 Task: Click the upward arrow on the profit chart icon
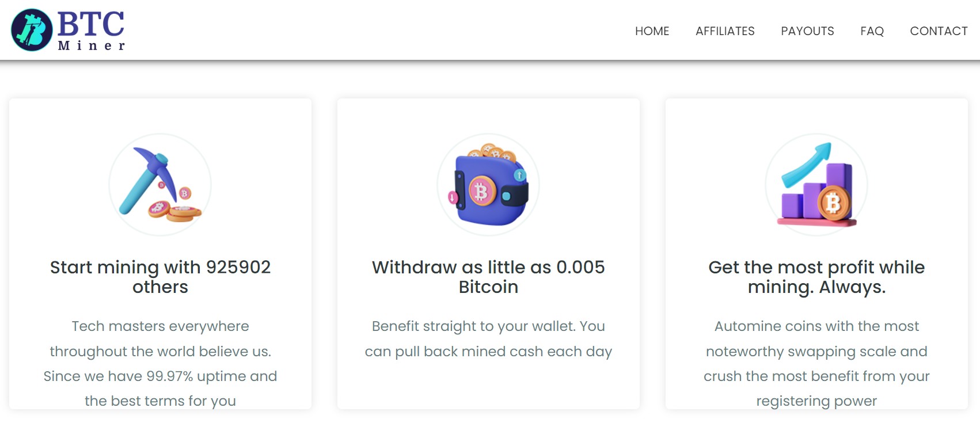click(806, 165)
